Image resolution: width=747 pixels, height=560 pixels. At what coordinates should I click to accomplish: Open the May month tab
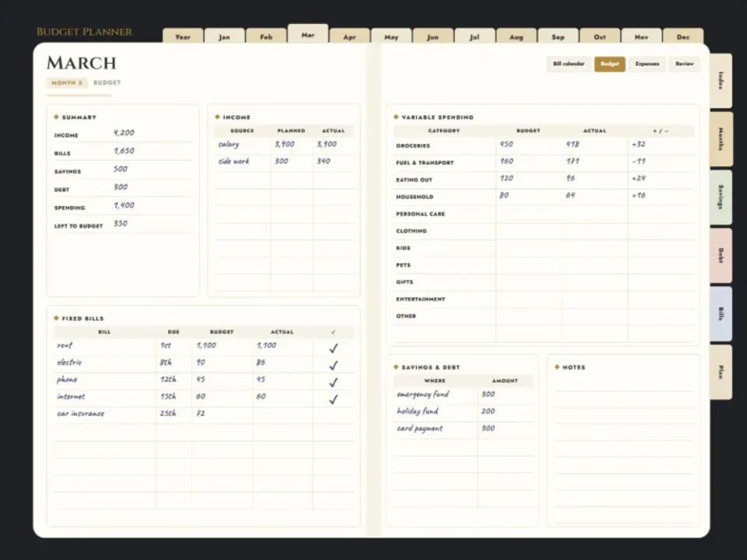click(x=391, y=37)
